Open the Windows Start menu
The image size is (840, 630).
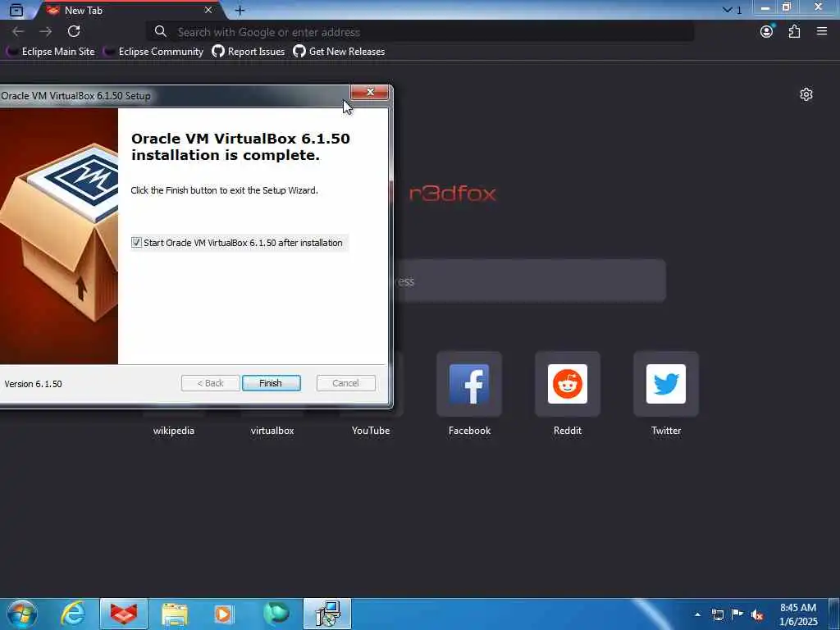click(x=22, y=614)
